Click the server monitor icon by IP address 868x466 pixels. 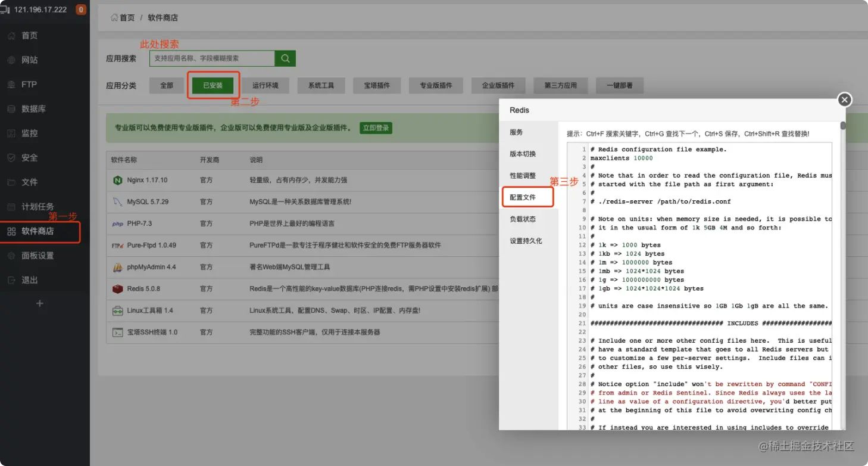(5, 10)
